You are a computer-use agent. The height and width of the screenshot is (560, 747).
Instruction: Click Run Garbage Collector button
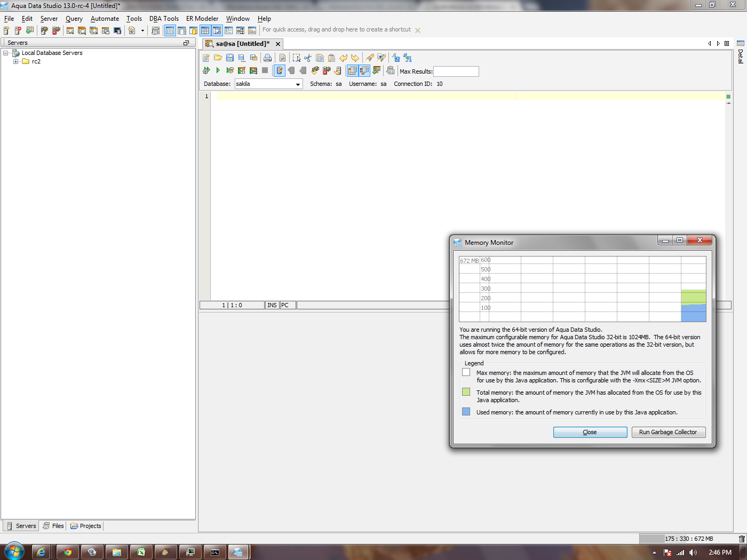coord(669,432)
